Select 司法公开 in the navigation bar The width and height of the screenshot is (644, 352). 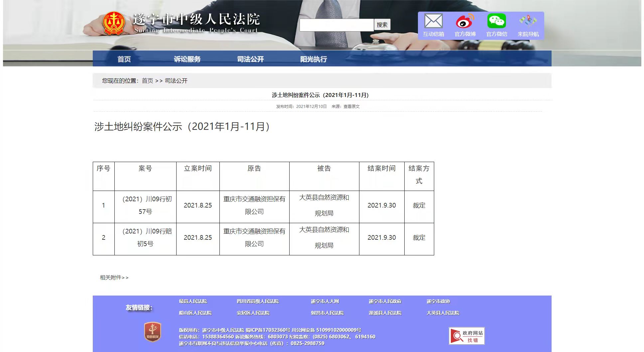point(250,59)
